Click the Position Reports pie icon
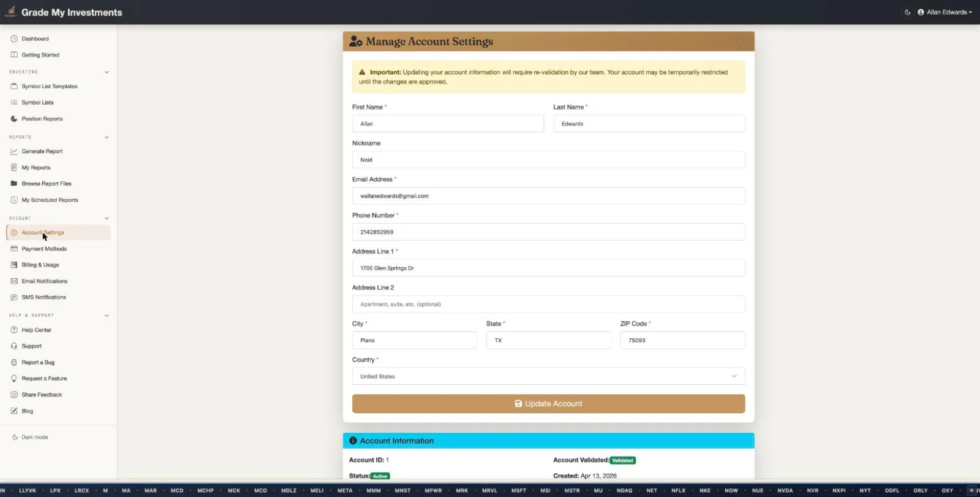 (x=14, y=119)
